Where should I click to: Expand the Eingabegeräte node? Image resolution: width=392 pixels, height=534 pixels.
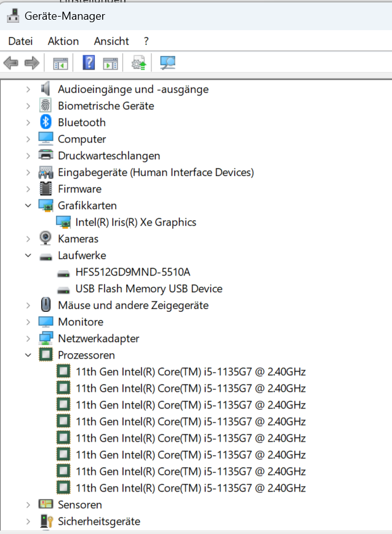(x=28, y=172)
